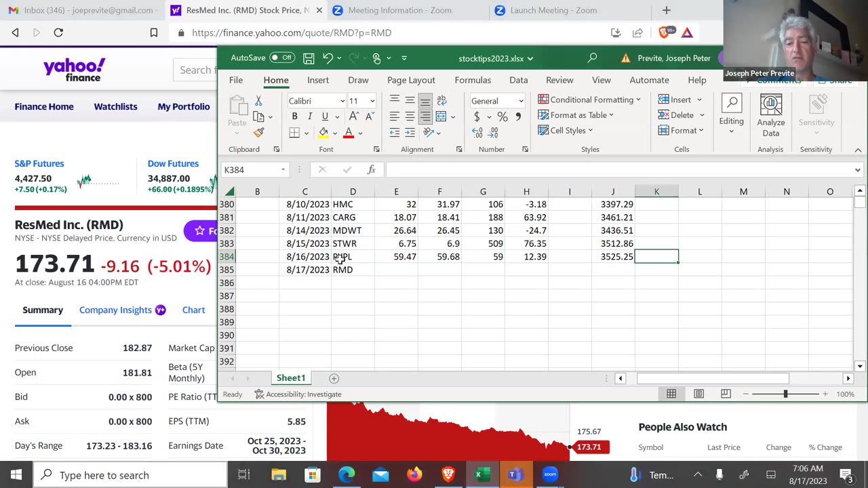Select cell containing RMD ticker
868x488 pixels.
(x=353, y=270)
